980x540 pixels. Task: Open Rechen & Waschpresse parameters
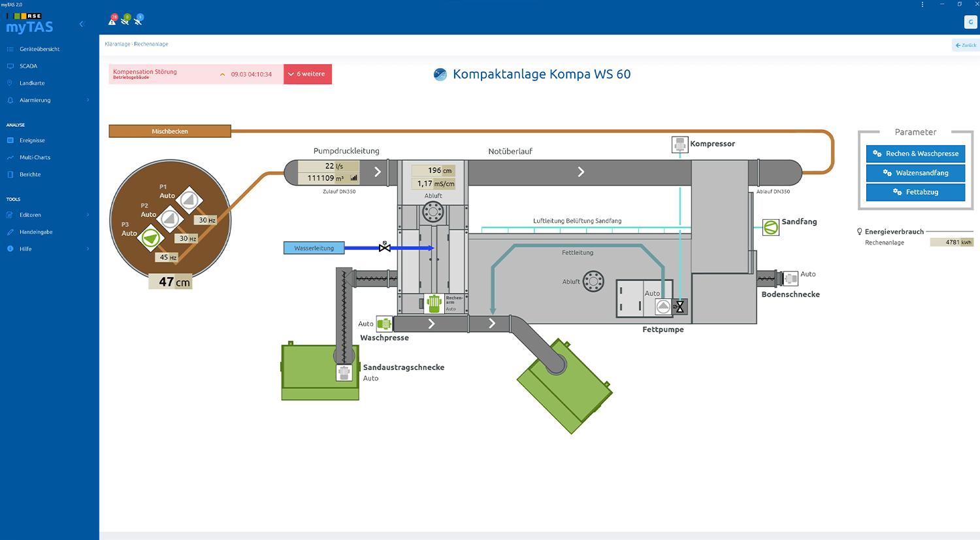coord(915,154)
